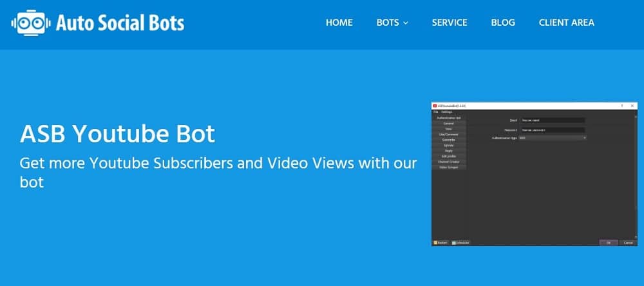Click the robot head logo icon

pyautogui.click(x=31, y=23)
